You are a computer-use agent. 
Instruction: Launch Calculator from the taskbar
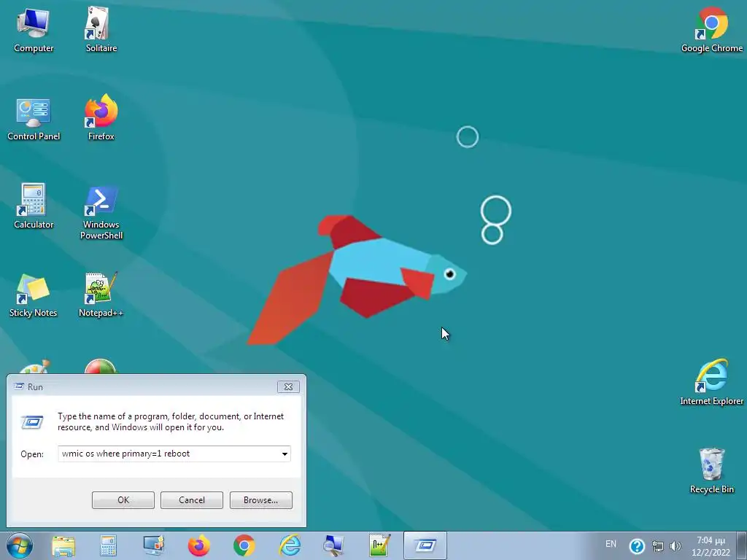[108, 545]
